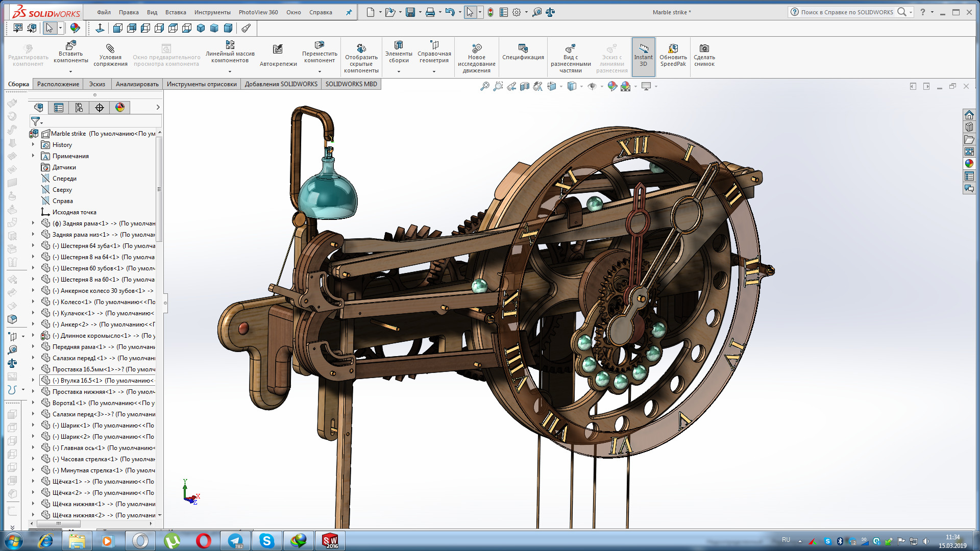The width and height of the screenshot is (980, 551).
Task: Click the Windows Start button
Action: click(x=14, y=541)
